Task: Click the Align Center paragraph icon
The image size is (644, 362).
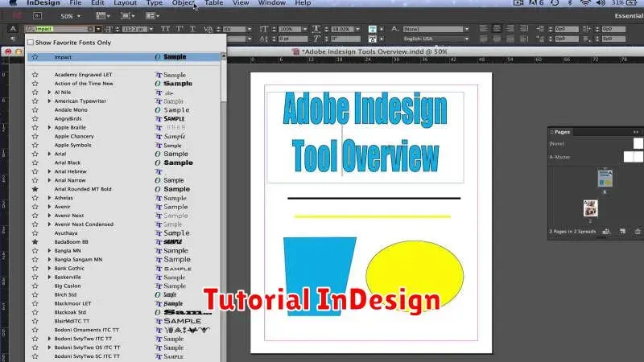Action: point(497,29)
